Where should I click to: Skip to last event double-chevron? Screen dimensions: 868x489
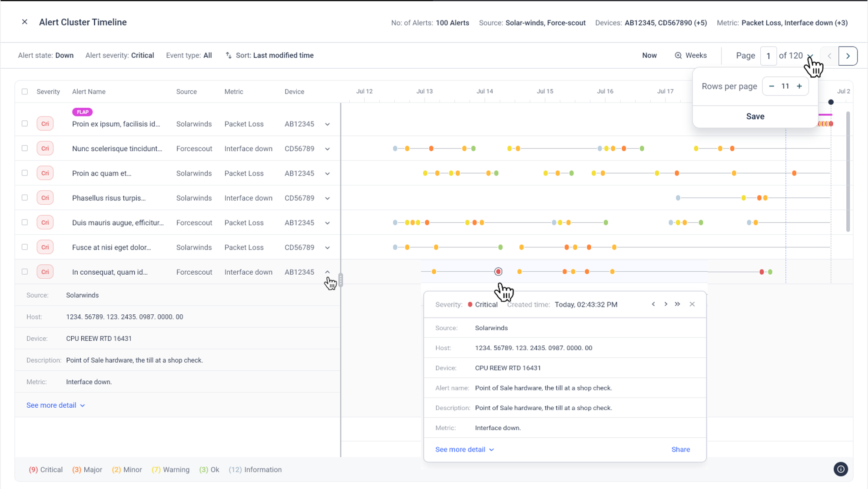677,304
